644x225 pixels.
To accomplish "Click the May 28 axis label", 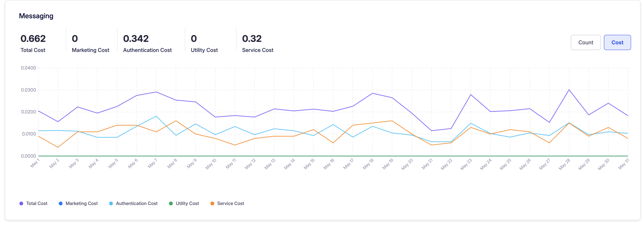I will (x=564, y=164).
